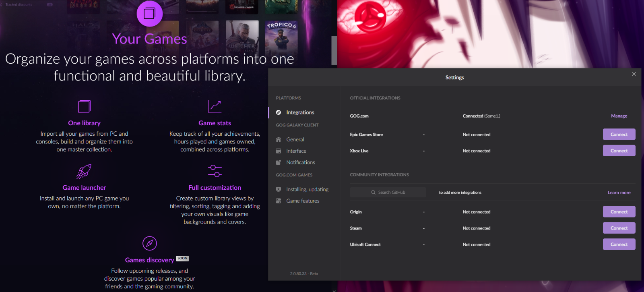The width and height of the screenshot is (644, 292).
Task: Click the One library heading
Action: click(84, 123)
